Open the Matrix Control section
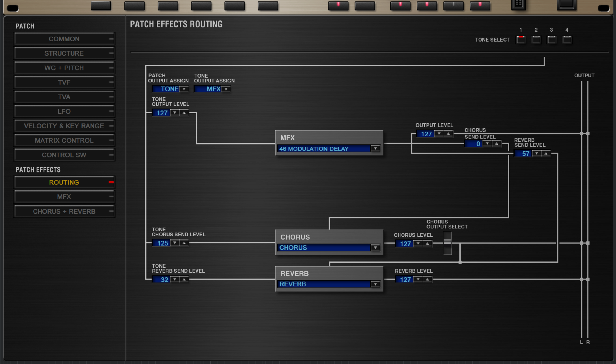 point(64,141)
